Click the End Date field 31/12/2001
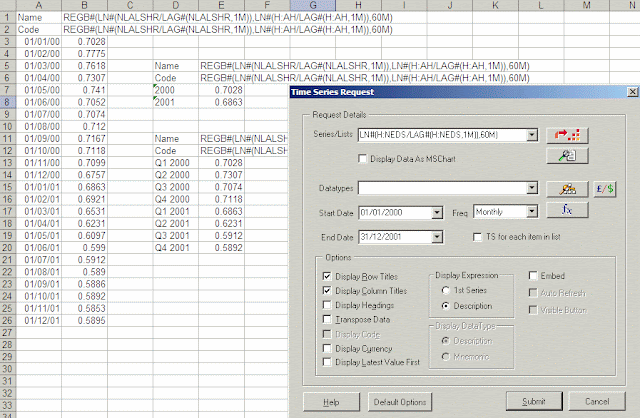The width and height of the screenshot is (640, 418). [396, 237]
